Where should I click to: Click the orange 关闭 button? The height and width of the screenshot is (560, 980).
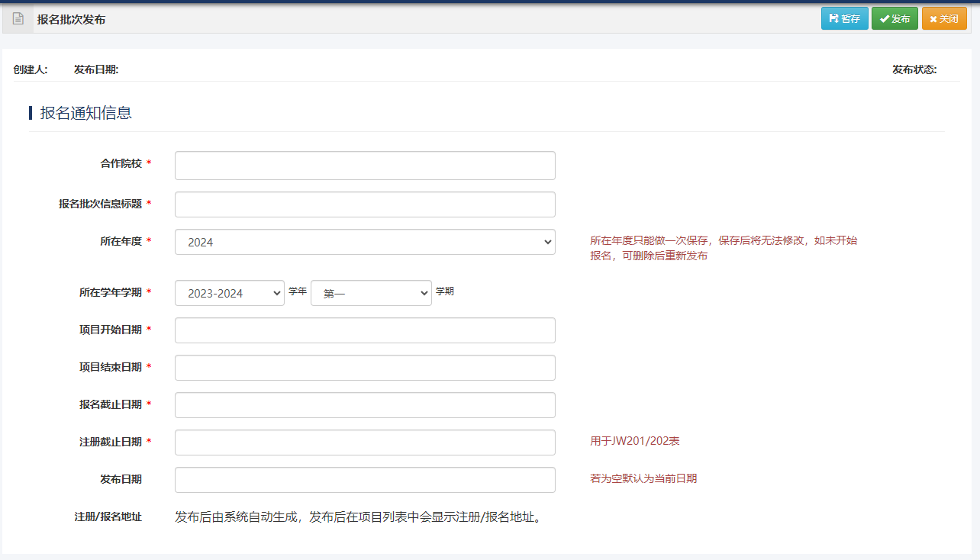[943, 19]
